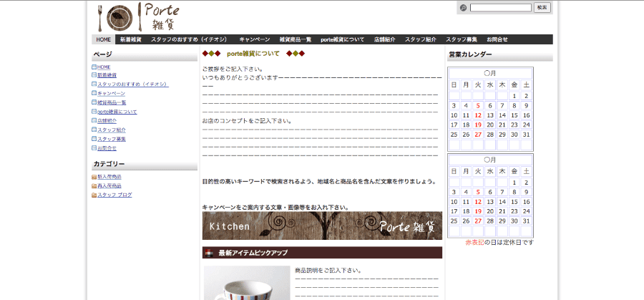This screenshot has height=300, width=644.
Task: Click the magnifier icon beside search field
Action: click(x=464, y=8)
